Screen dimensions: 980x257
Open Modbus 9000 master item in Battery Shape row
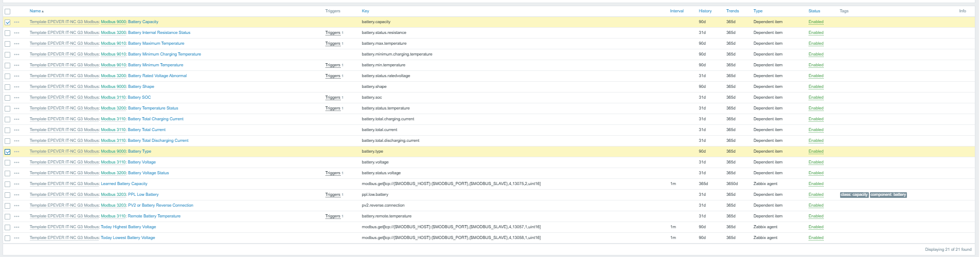113,87
